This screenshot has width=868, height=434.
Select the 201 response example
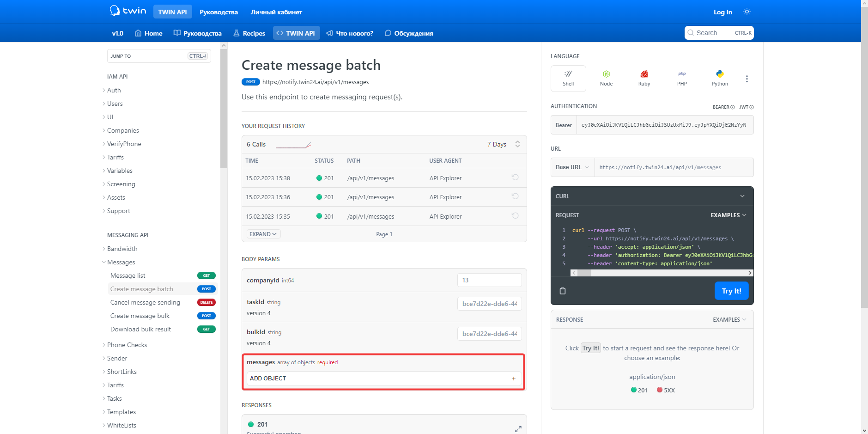pos(639,390)
